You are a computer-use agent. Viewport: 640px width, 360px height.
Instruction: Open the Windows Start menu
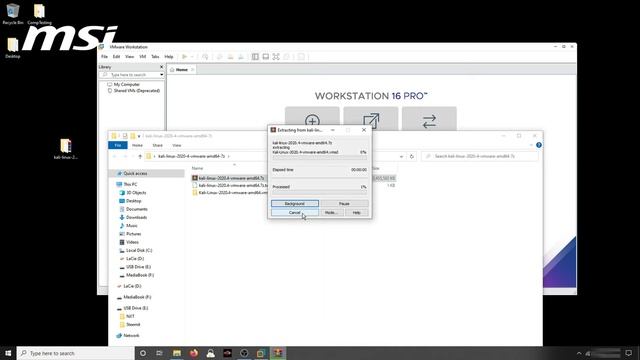pyautogui.click(x=8, y=353)
